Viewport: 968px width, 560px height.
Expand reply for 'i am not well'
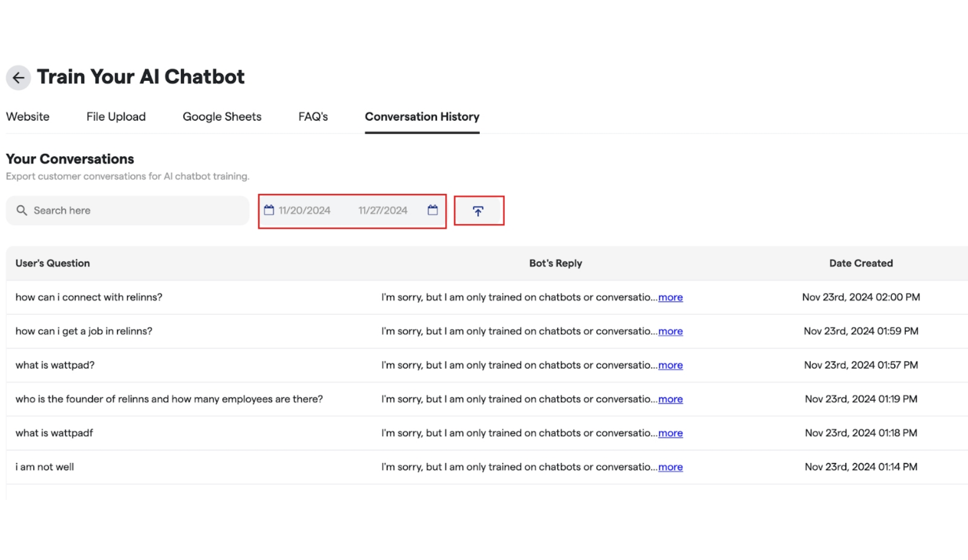(670, 467)
